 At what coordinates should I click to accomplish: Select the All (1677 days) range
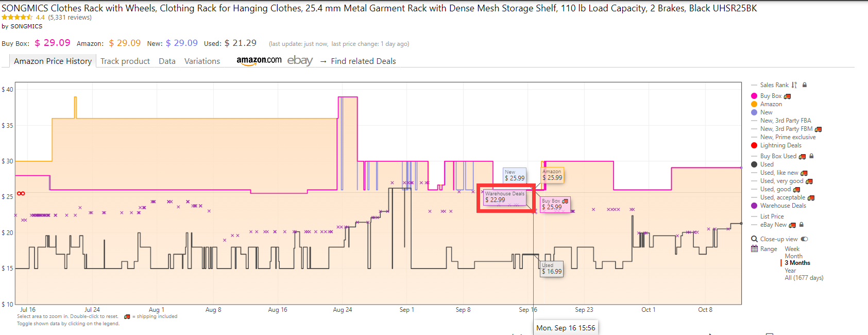804,278
